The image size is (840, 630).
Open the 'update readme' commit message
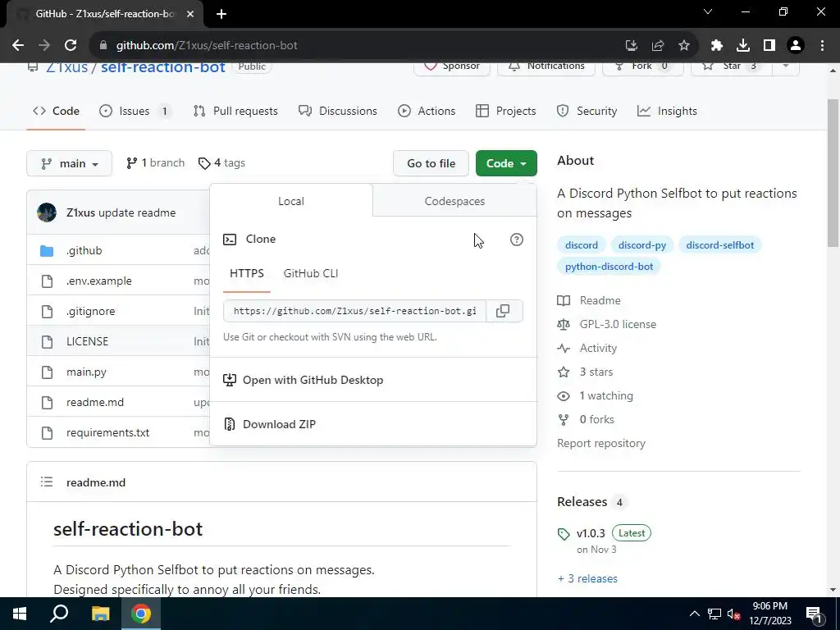point(137,212)
